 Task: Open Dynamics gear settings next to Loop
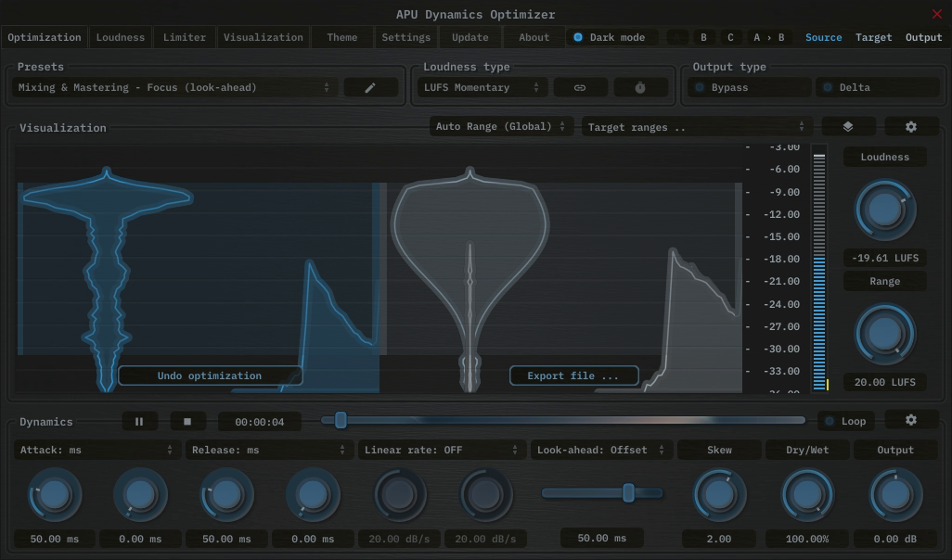(910, 420)
